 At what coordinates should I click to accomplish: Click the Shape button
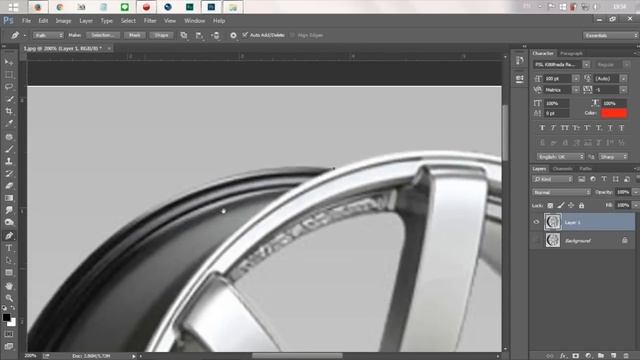tap(161, 36)
